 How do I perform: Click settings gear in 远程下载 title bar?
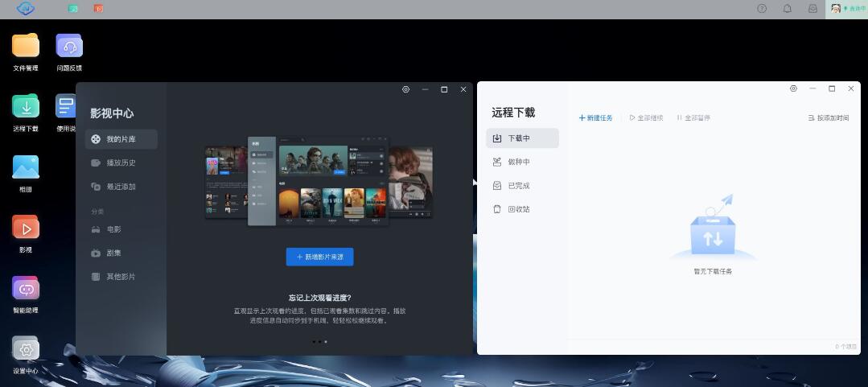(x=793, y=89)
